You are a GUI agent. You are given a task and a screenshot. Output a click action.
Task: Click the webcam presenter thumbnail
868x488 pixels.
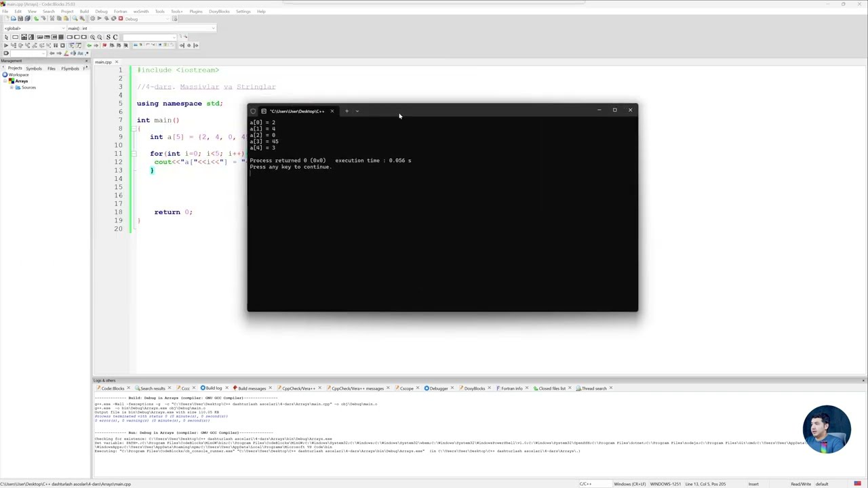[827, 429]
